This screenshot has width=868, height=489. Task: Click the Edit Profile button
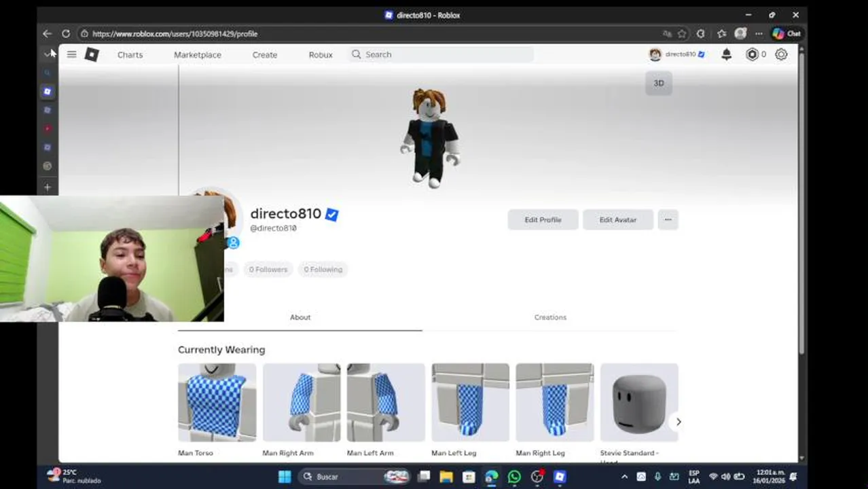point(543,220)
